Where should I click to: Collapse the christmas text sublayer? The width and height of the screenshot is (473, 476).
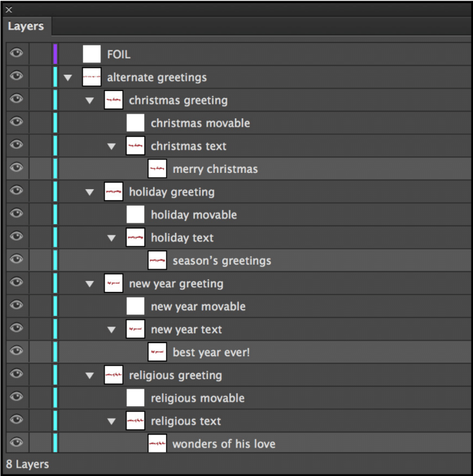111,146
